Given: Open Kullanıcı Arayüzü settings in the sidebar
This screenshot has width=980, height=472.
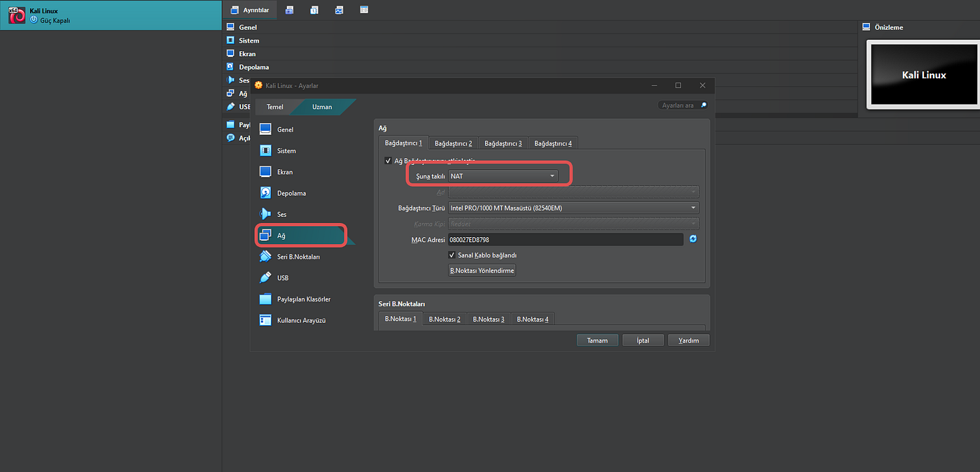Looking at the screenshot, I should [301, 320].
